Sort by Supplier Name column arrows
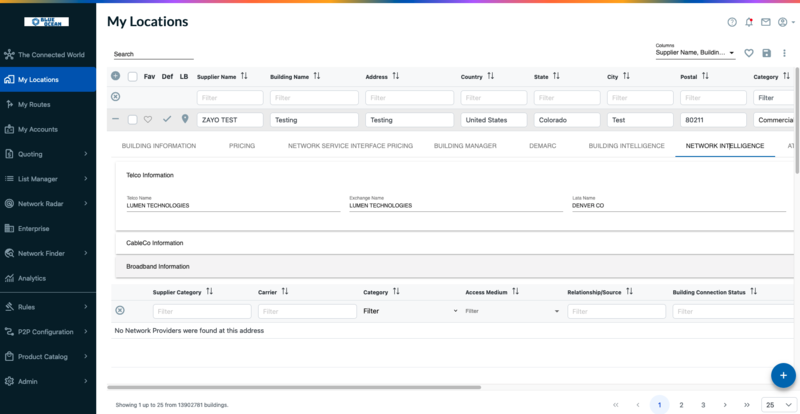The height and width of the screenshot is (414, 800). (244, 76)
